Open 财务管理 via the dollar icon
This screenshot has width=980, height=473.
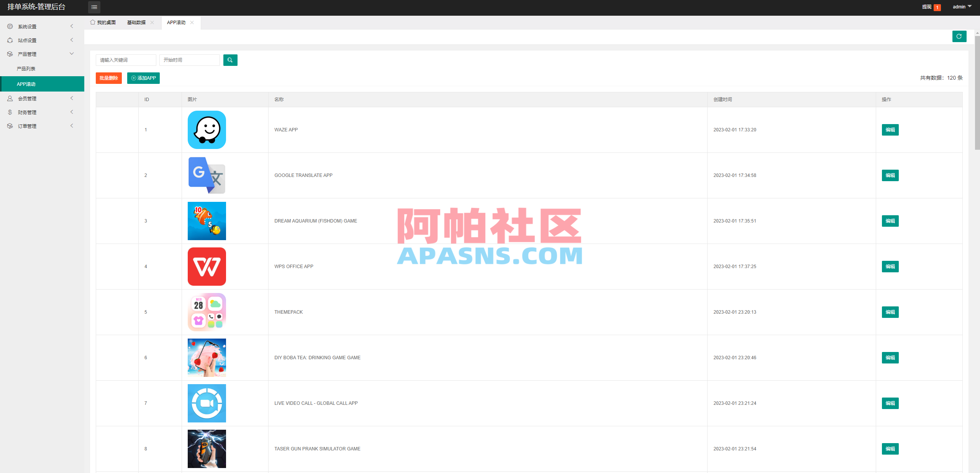point(10,112)
